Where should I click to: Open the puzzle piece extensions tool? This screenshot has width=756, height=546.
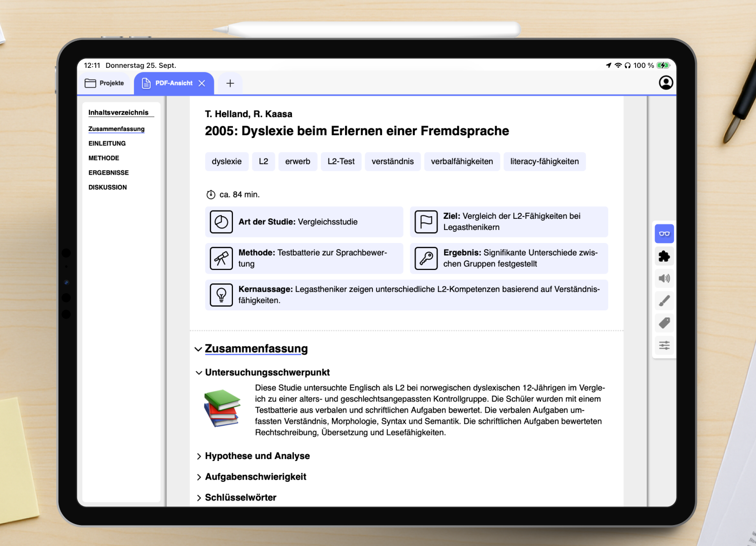664,256
